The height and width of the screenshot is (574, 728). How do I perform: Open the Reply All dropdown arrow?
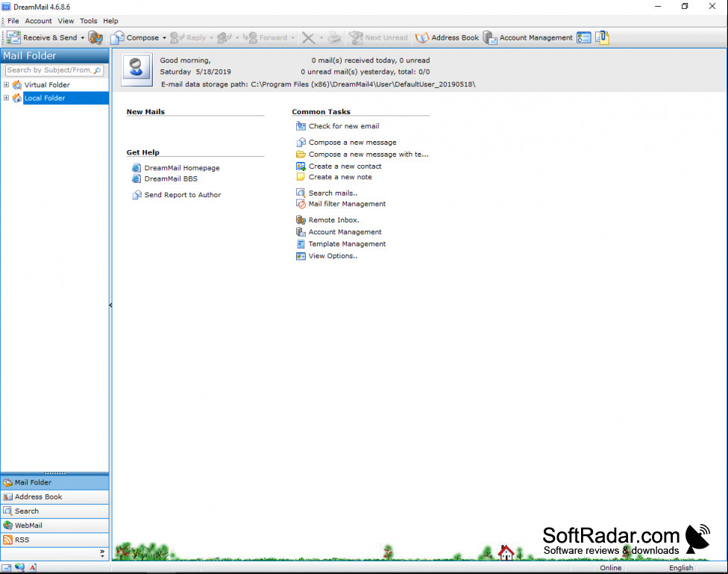[x=237, y=38]
